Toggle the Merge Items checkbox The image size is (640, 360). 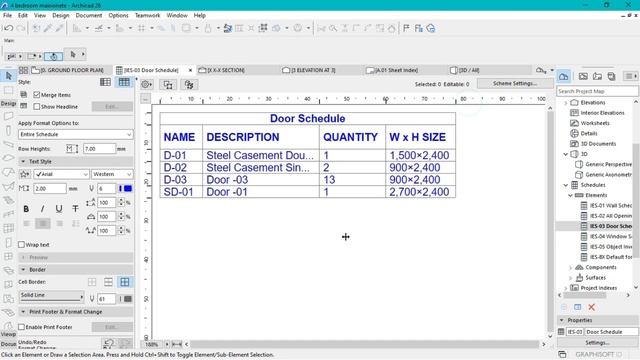[37, 95]
